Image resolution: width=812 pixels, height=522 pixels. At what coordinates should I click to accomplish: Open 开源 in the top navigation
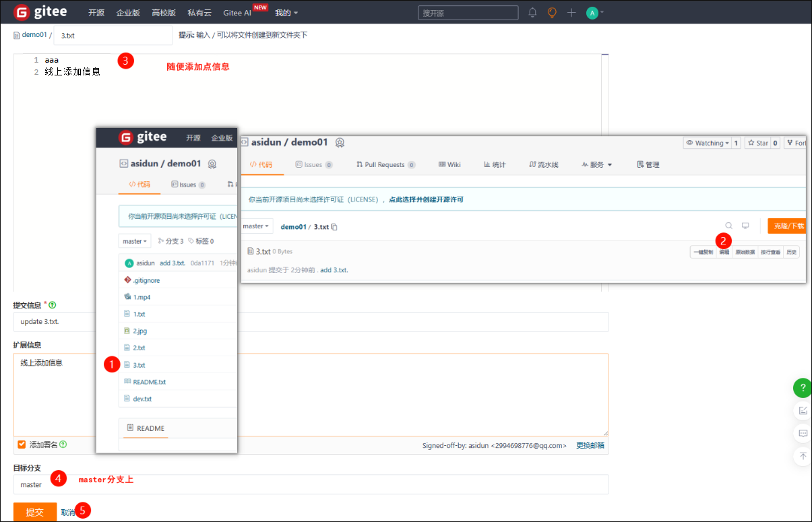(96, 13)
